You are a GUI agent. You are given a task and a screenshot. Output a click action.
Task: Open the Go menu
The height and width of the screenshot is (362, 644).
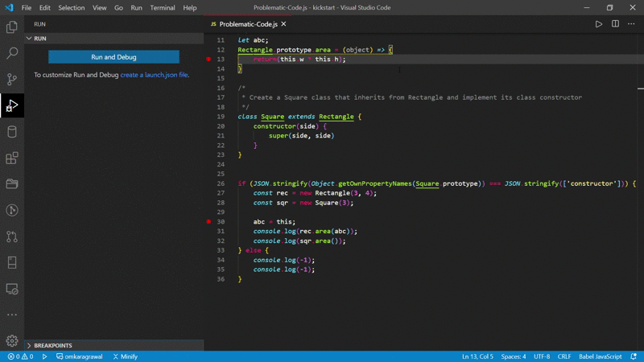tap(118, 7)
